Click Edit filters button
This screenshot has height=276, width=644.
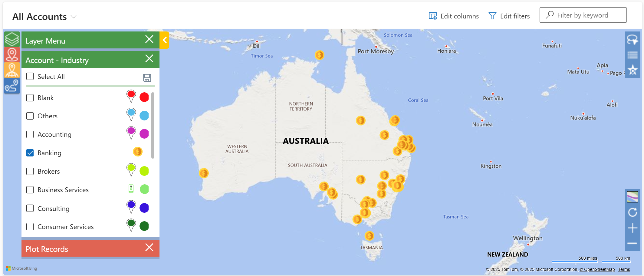tap(509, 16)
